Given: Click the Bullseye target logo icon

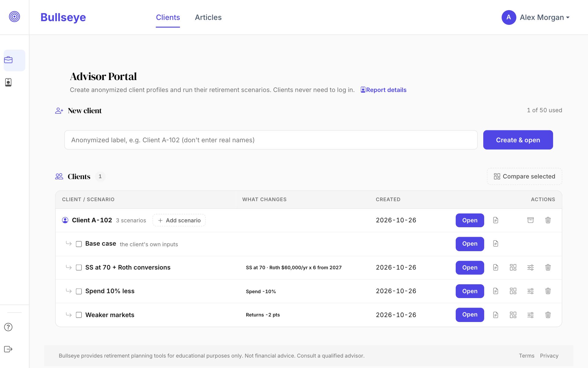Looking at the screenshot, I should pos(14,17).
